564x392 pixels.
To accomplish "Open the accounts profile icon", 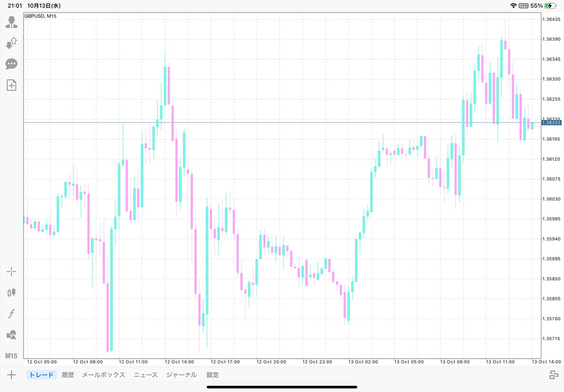I will 12,22.
